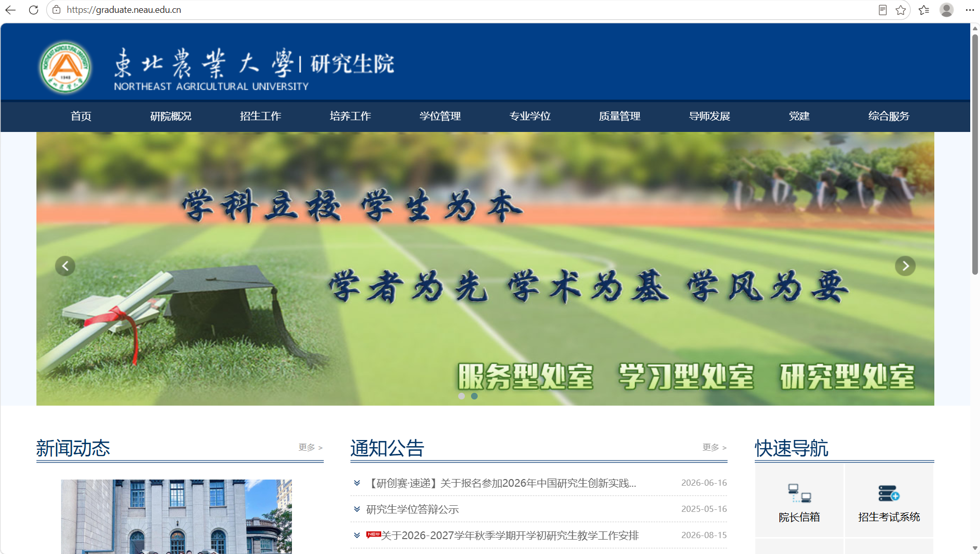The image size is (980, 554).
Task: Click 更多 link in 新闻动态 section
Action: pos(310,447)
